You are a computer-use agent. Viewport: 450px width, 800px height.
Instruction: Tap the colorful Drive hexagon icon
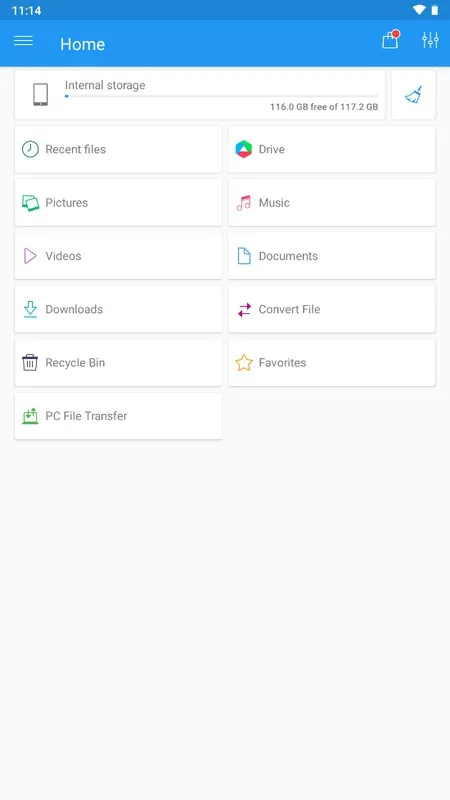tap(243, 149)
